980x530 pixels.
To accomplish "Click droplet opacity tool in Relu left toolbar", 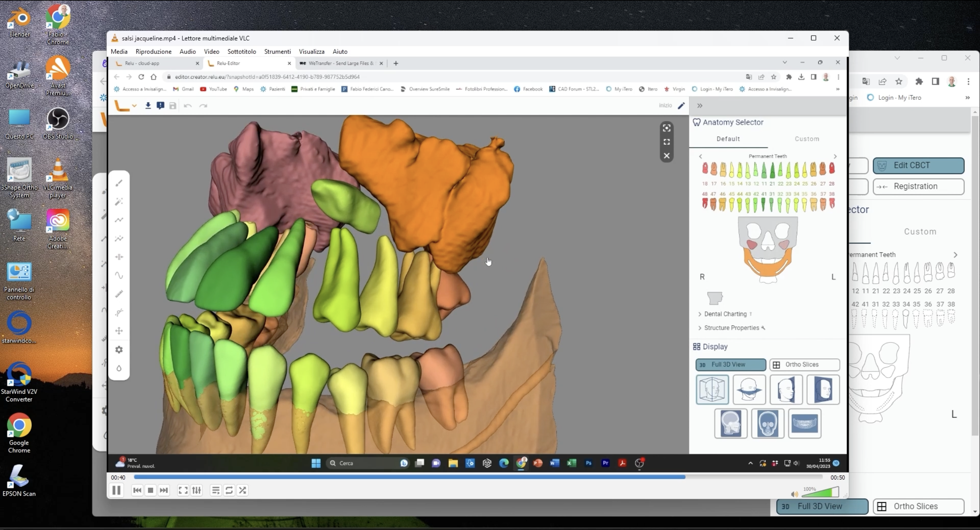I will [x=119, y=368].
